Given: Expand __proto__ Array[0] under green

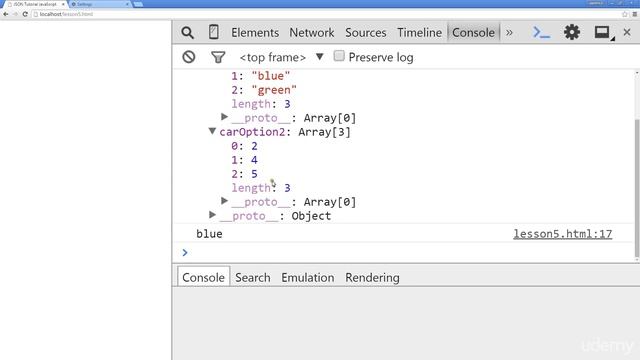Looking at the screenshot, I should pyautogui.click(x=224, y=117).
